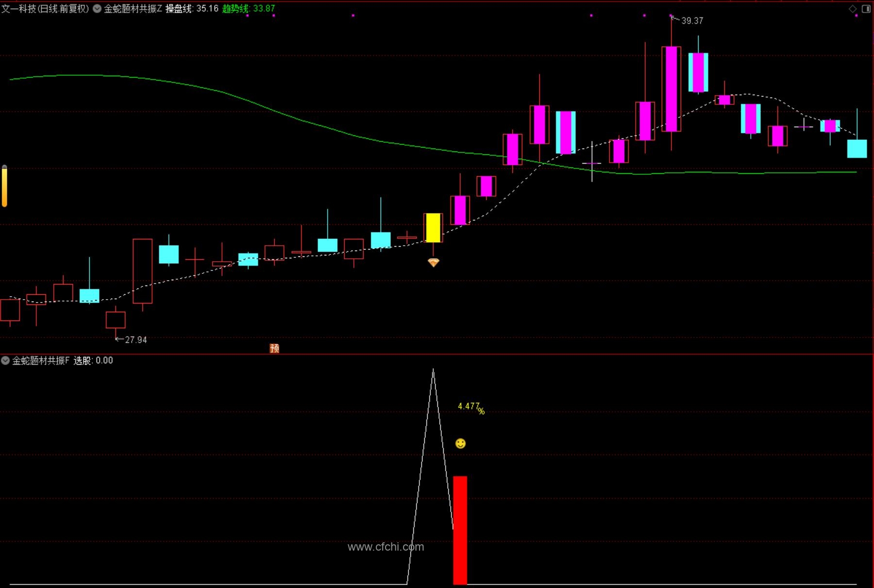Click the red signal bar in sub-chart
This screenshot has height=588, width=874.
click(460, 530)
